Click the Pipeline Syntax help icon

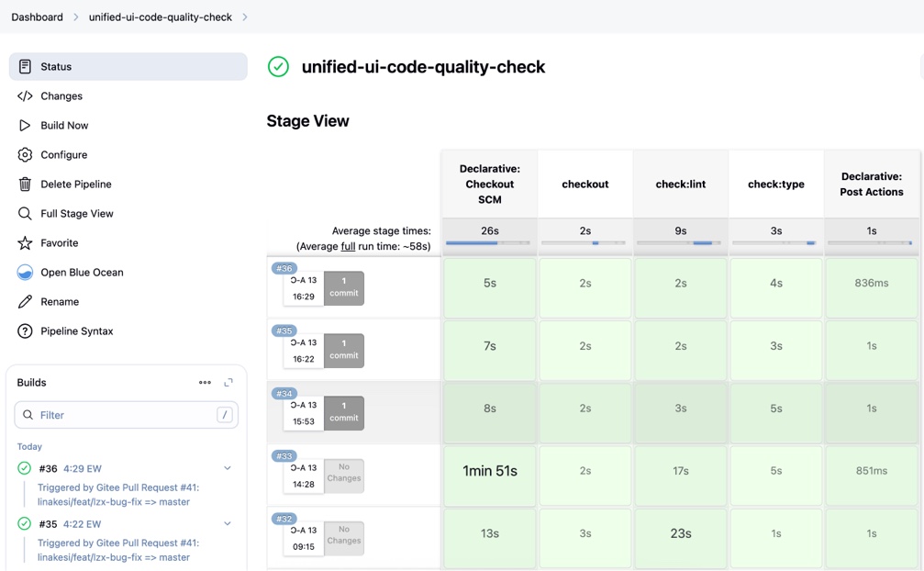coord(25,331)
